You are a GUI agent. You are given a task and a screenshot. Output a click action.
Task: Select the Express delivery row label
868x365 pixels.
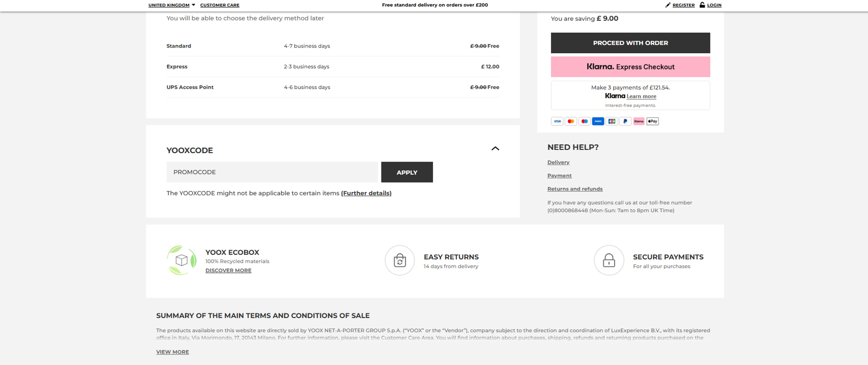click(177, 67)
